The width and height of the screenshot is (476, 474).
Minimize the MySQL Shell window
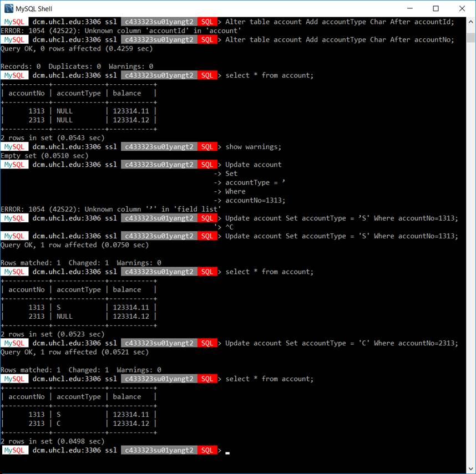pos(410,8)
